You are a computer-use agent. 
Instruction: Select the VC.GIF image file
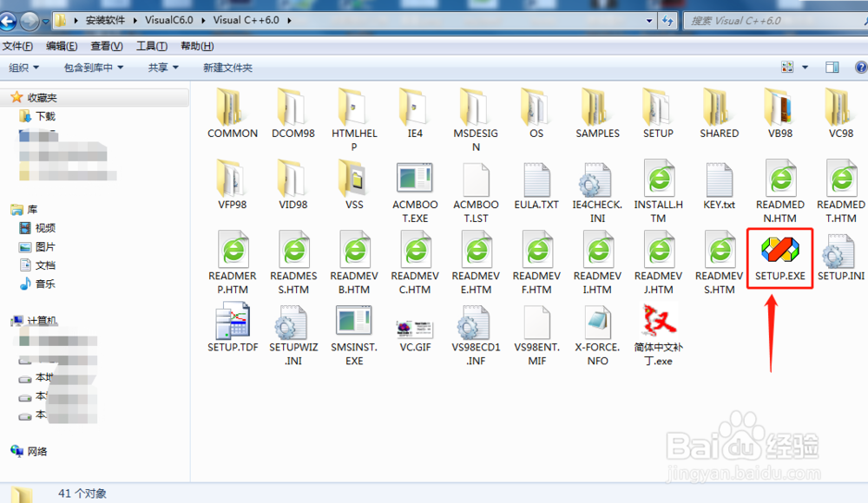point(415,336)
